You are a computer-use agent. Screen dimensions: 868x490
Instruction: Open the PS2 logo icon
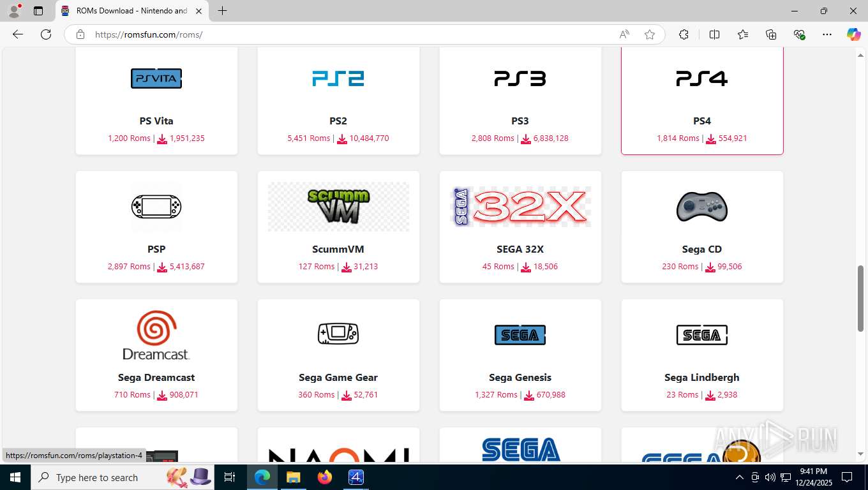point(338,78)
